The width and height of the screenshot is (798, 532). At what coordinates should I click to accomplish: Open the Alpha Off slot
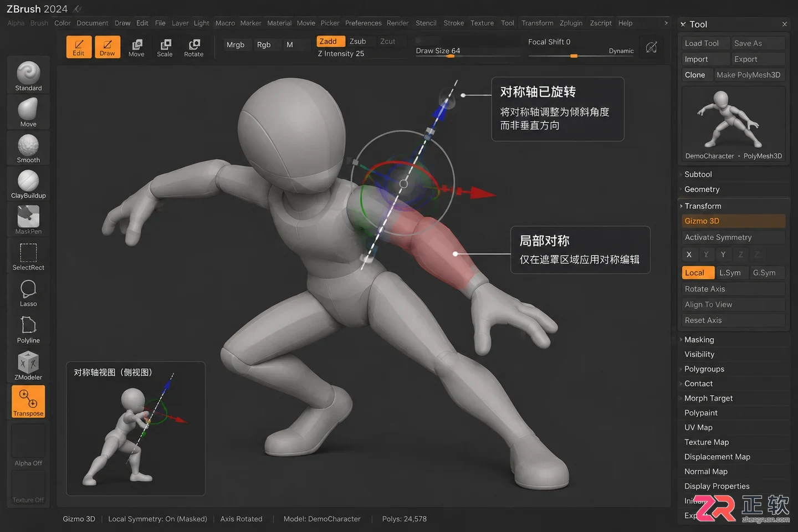tap(28, 447)
